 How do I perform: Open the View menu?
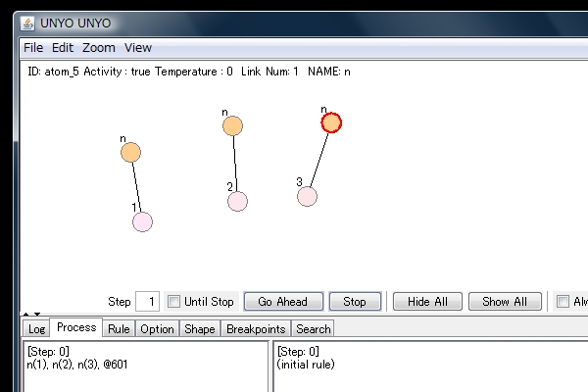[x=138, y=47]
